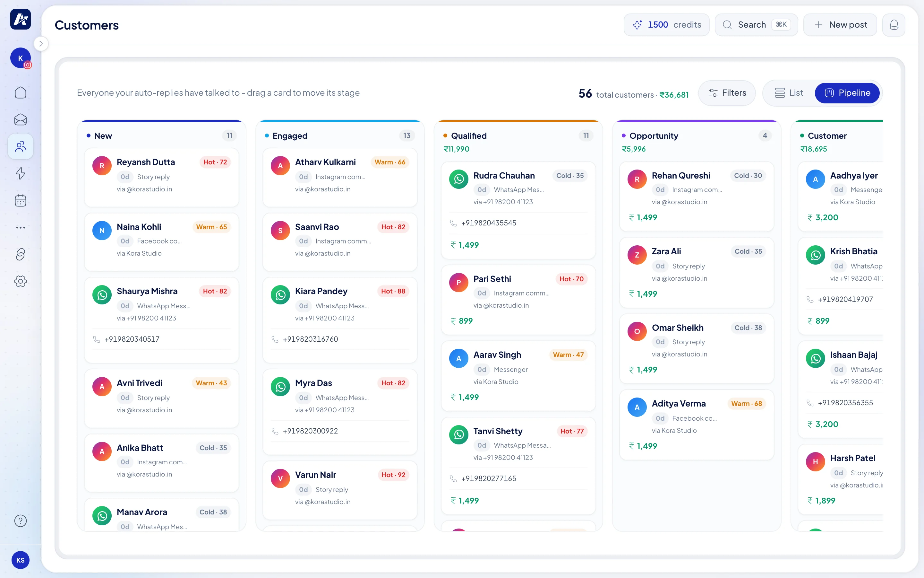Click the notifications bell icon

[x=894, y=25]
